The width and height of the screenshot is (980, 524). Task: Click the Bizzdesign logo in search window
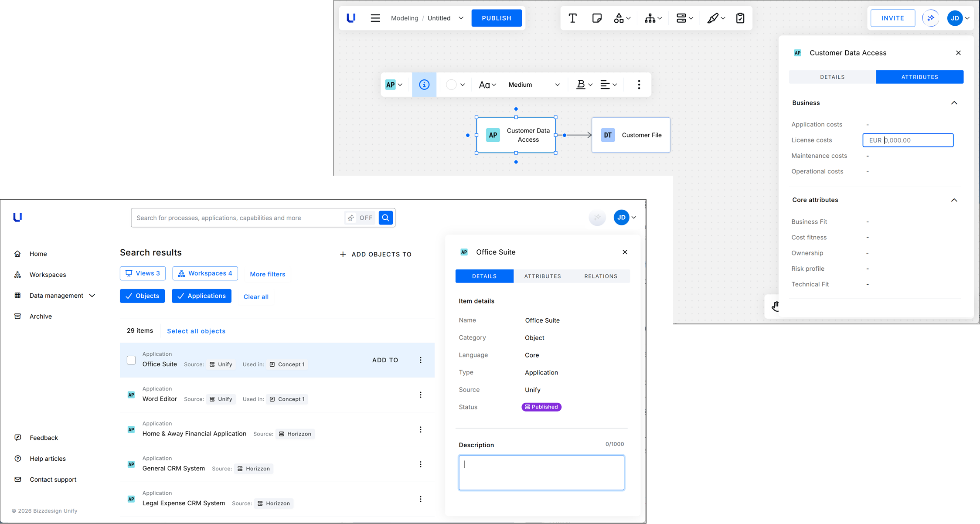pyautogui.click(x=17, y=217)
